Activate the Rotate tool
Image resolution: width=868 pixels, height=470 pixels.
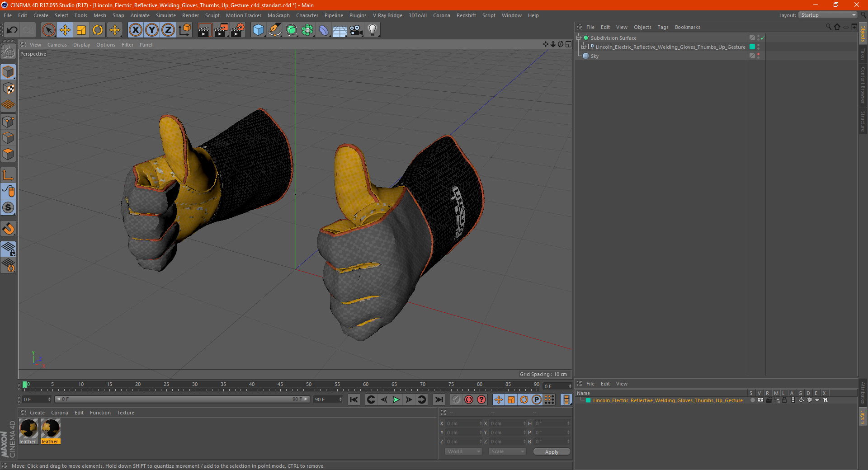click(98, 30)
